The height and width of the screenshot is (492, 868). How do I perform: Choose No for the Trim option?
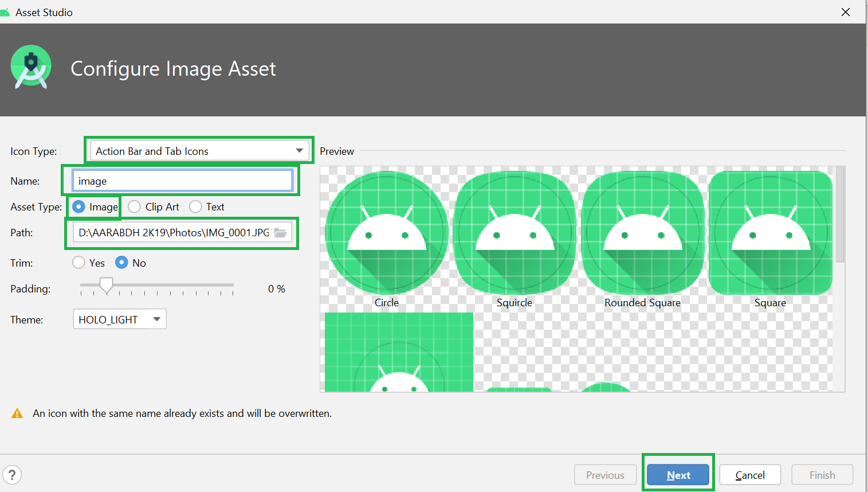coord(121,263)
